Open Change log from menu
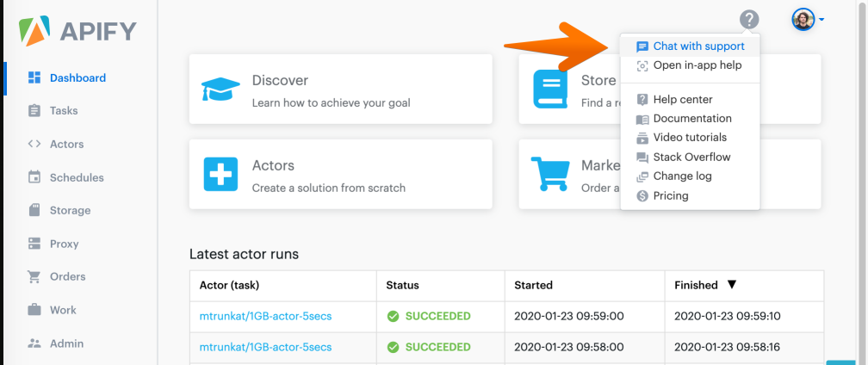Viewport: 868px width, 365px height. (x=683, y=176)
